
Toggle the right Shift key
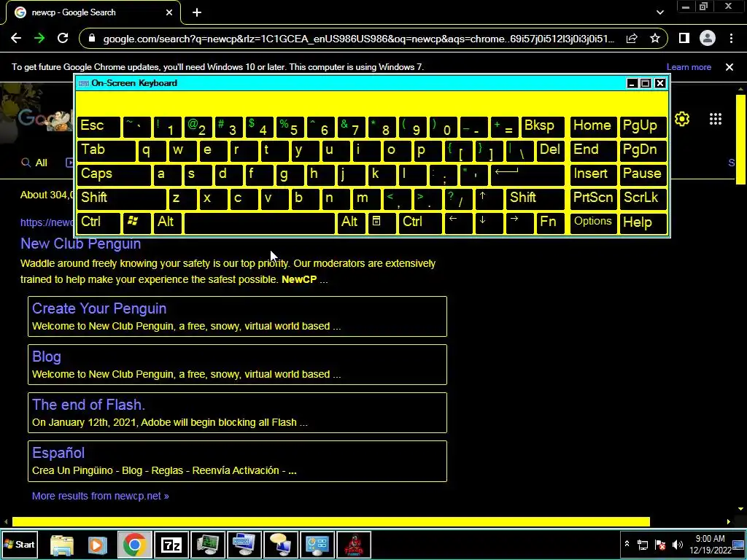[x=535, y=198]
